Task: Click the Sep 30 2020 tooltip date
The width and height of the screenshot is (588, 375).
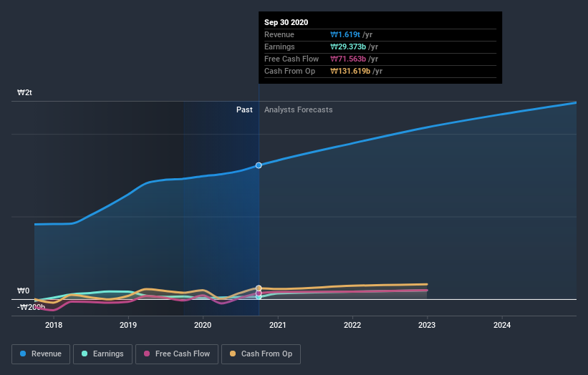Action: (286, 22)
